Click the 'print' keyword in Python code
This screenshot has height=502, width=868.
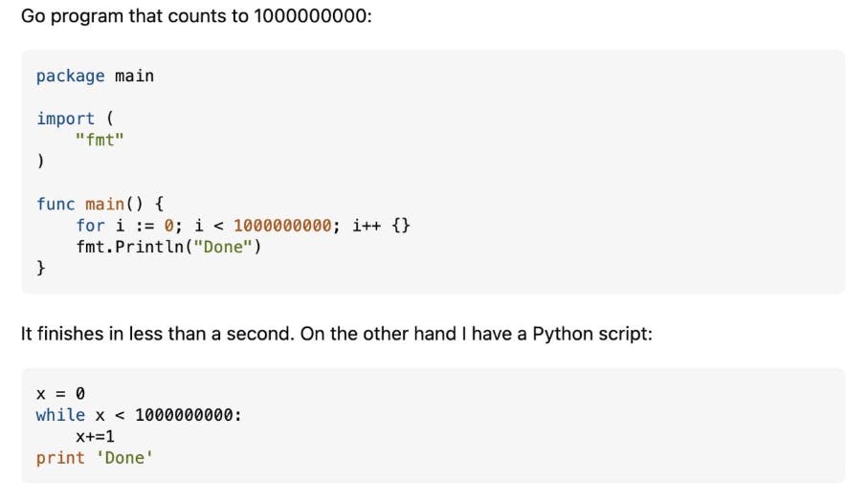[x=60, y=458]
